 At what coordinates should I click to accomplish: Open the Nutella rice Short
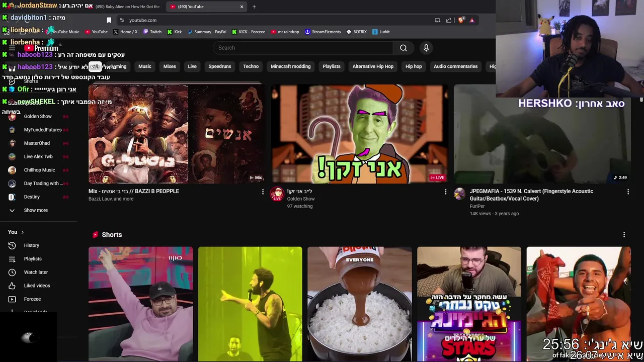coord(359,304)
